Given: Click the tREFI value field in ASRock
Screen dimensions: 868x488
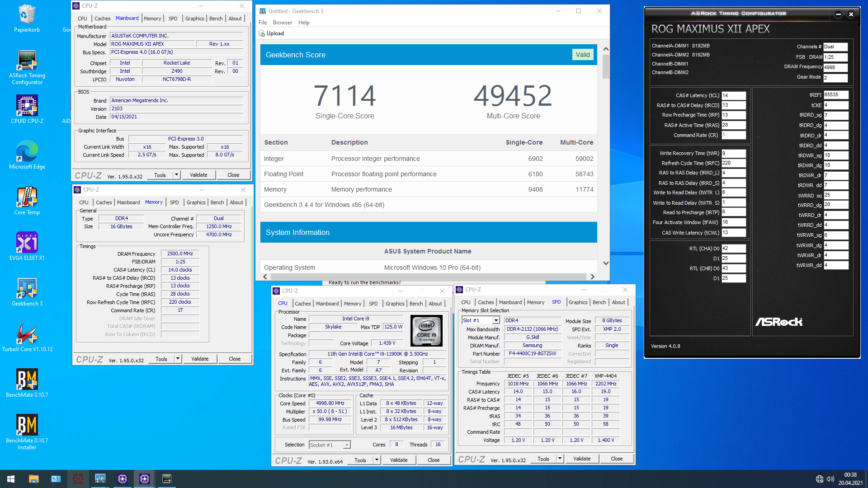Looking at the screenshot, I should pos(835,95).
